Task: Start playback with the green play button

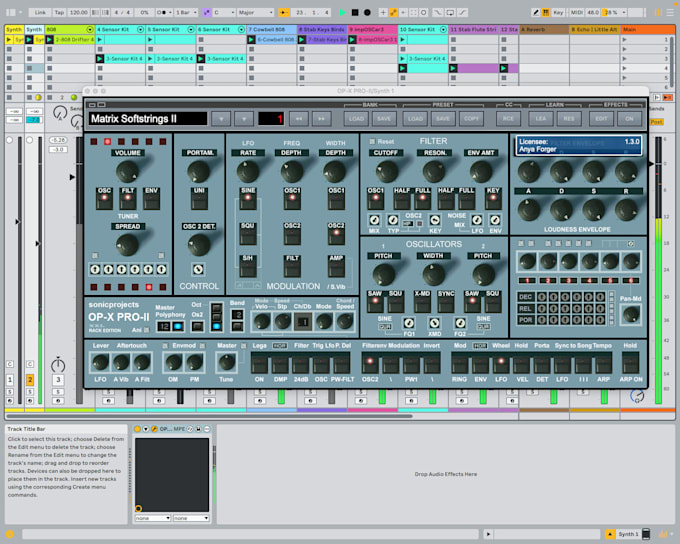Action: 342,13
